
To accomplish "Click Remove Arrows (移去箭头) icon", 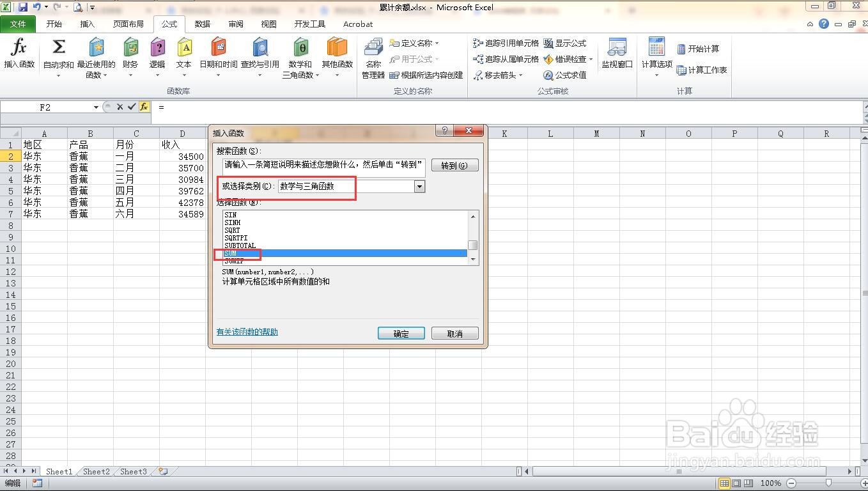I will click(x=478, y=75).
